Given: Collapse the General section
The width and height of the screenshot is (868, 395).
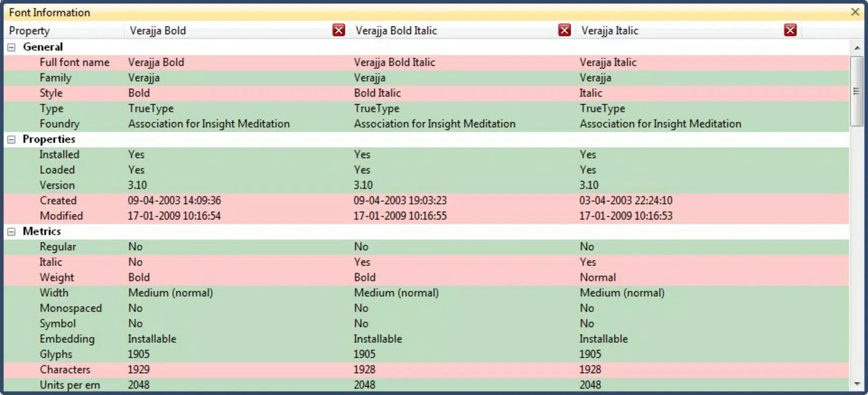Looking at the screenshot, I should tap(11, 47).
